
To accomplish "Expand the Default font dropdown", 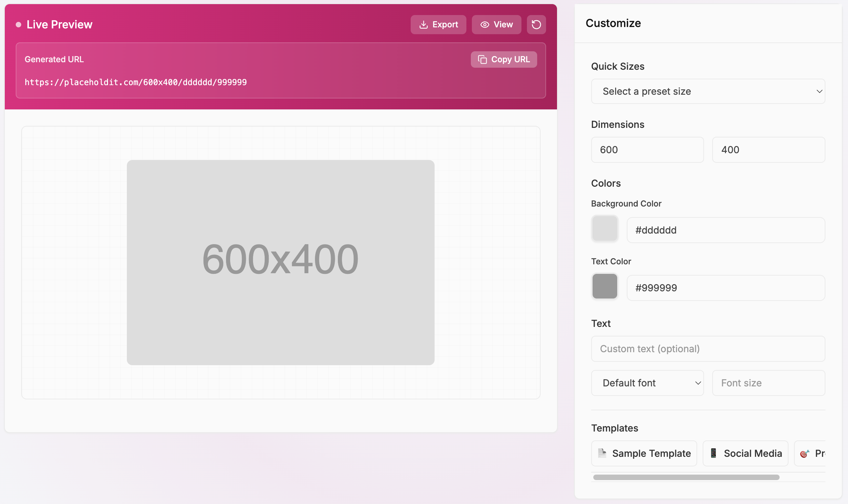I will (647, 383).
